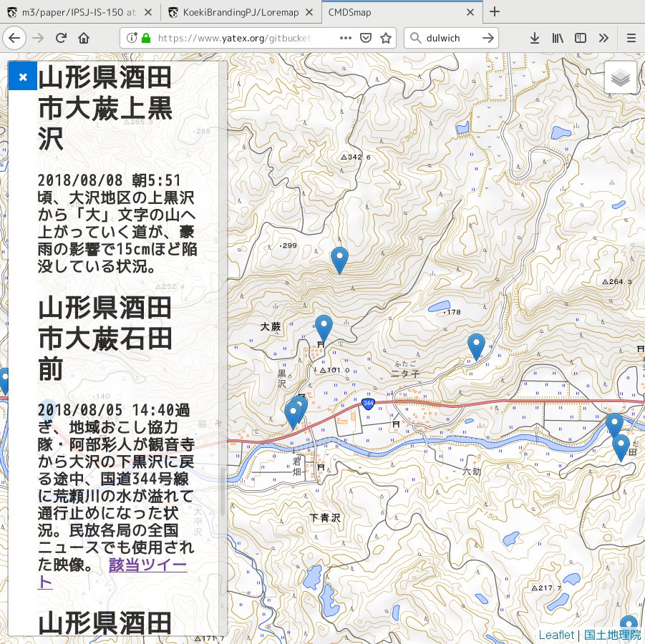
Task: Toggle the browser sidebar view
Action: 581,39
